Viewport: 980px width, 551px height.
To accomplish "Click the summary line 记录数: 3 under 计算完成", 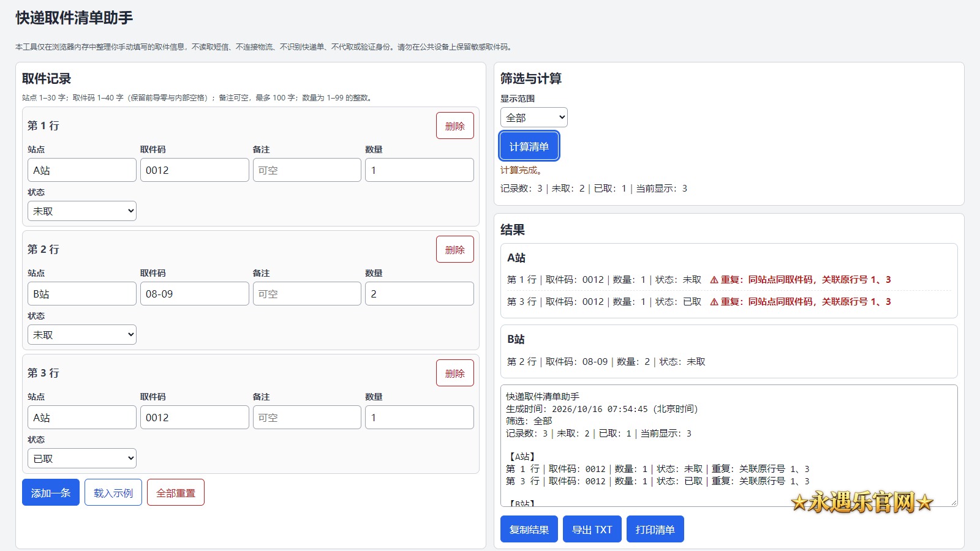I will tap(594, 189).
